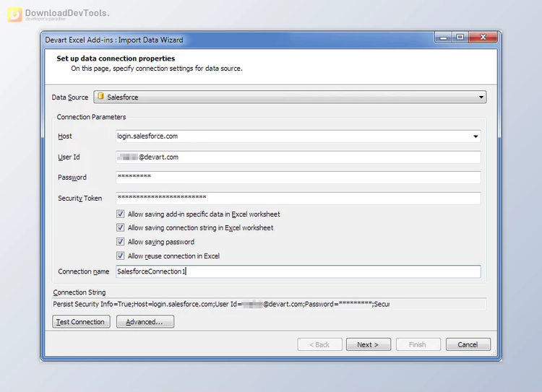
Task: Click the Connection String text box
Action: coord(269,304)
